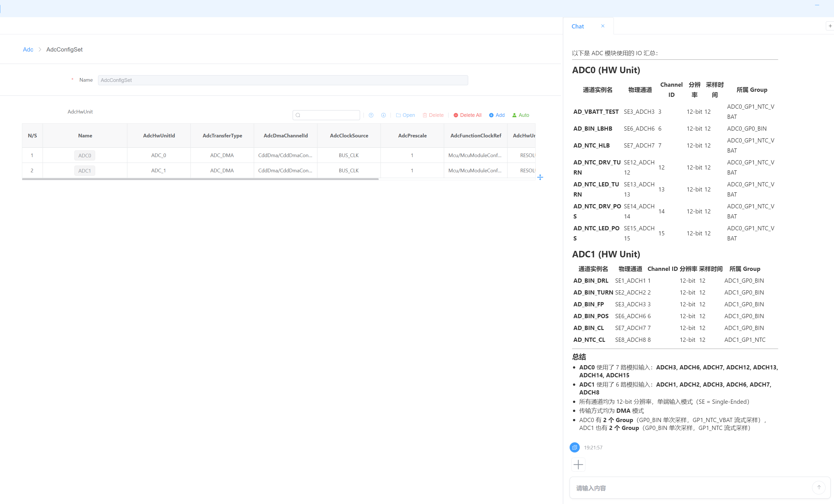Add a new panel tab with the plus icon

[830, 26]
